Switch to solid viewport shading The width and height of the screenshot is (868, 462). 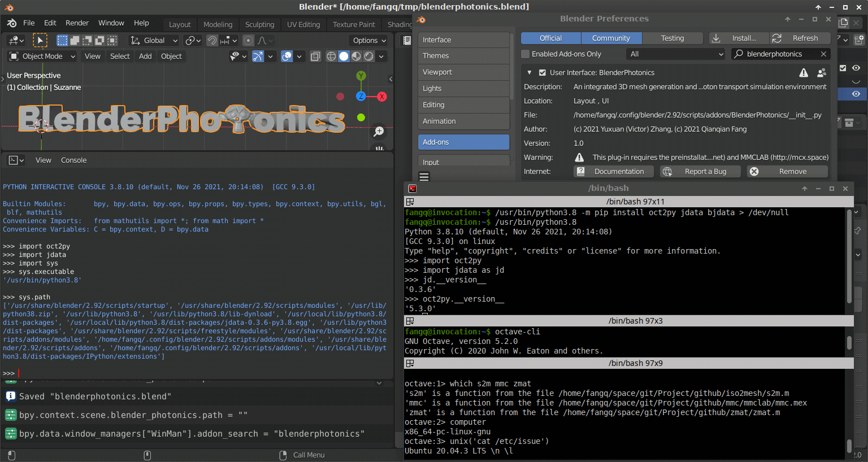point(344,56)
